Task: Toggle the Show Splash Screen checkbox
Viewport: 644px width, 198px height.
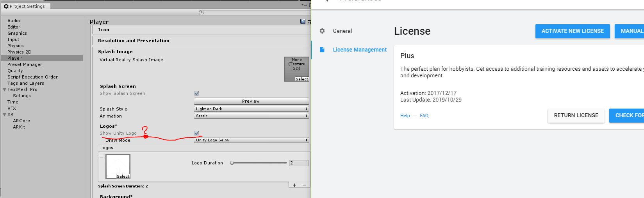Action: (x=196, y=93)
